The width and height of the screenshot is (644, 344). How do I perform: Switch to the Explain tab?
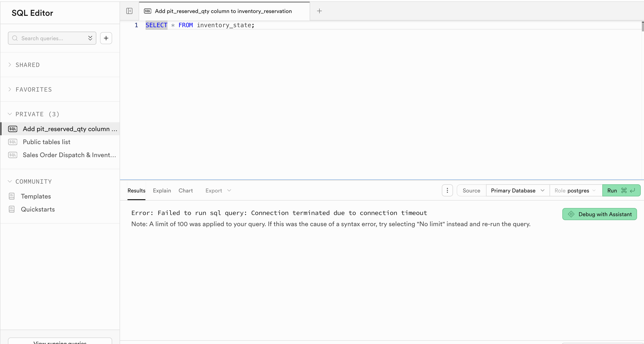[x=162, y=190]
